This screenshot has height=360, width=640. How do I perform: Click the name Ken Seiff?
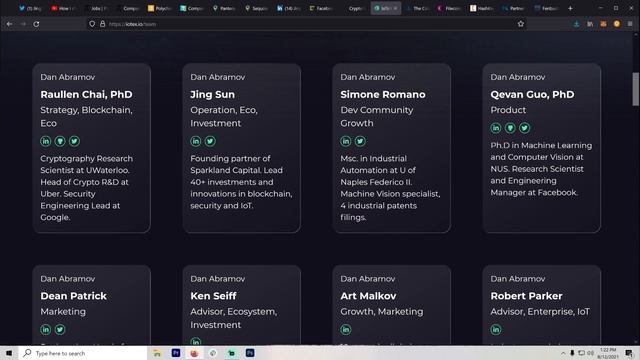213,296
